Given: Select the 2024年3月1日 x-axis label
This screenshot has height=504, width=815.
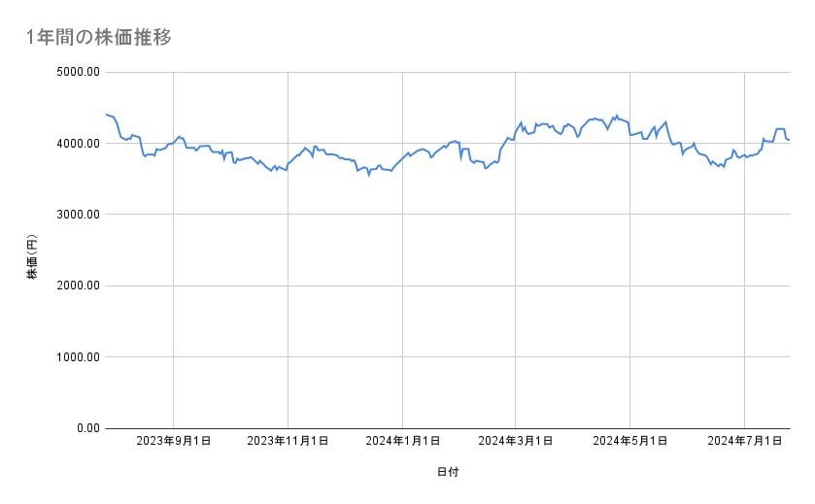Looking at the screenshot, I should (x=516, y=442).
